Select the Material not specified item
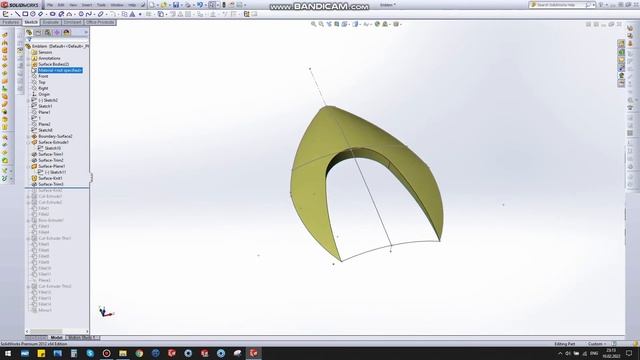 pos(60,71)
